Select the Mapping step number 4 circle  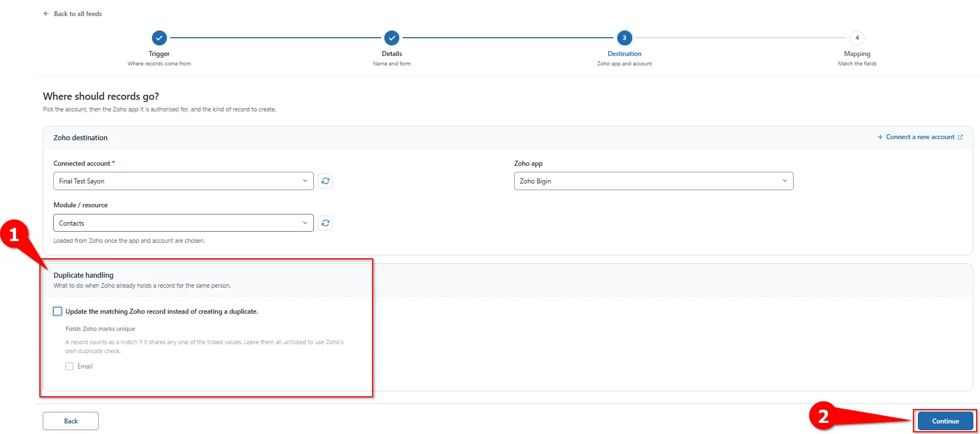857,38
